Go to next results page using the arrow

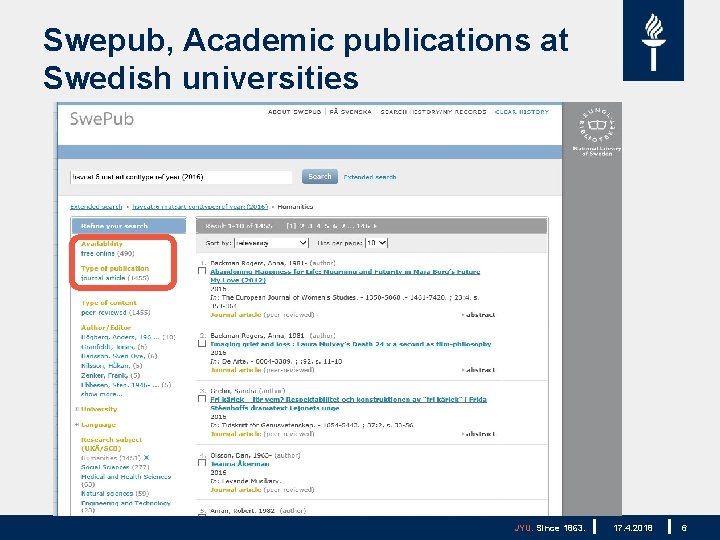point(374,226)
